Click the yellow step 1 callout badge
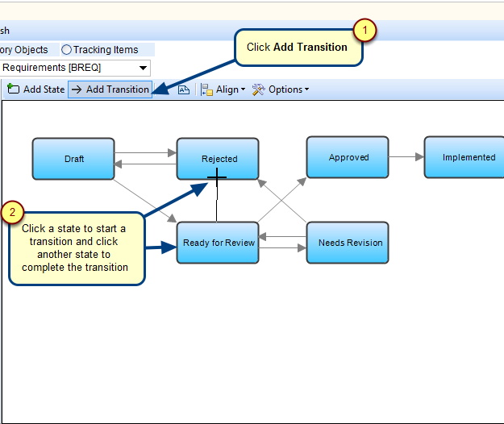This screenshot has height=424, width=504. pos(364,31)
